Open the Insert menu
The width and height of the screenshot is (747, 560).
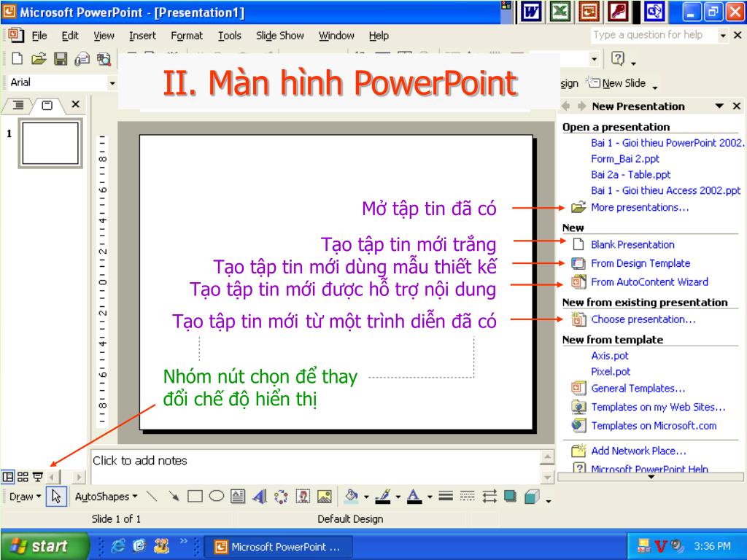(x=142, y=36)
